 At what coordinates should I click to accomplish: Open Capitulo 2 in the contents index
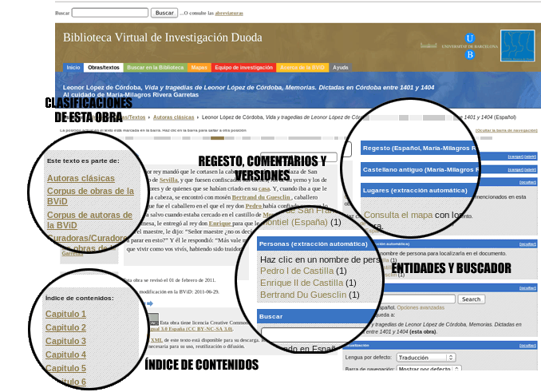[x=65, y=327]
